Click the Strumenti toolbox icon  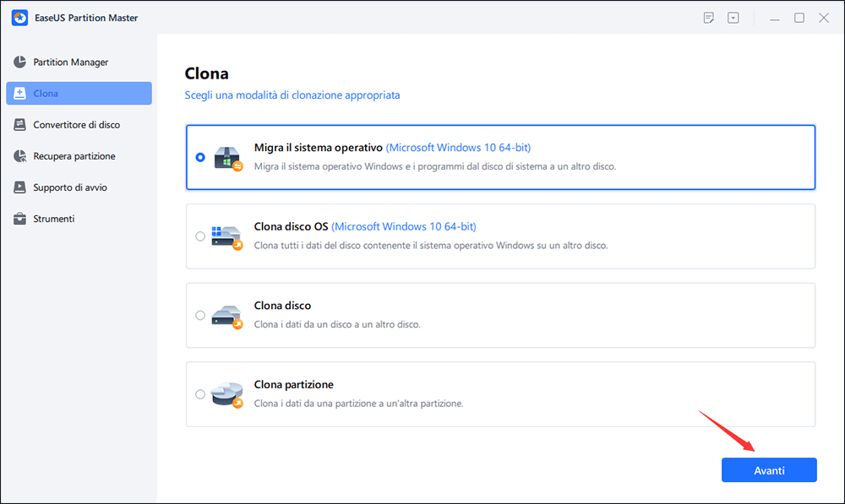(x=20, y=219)
